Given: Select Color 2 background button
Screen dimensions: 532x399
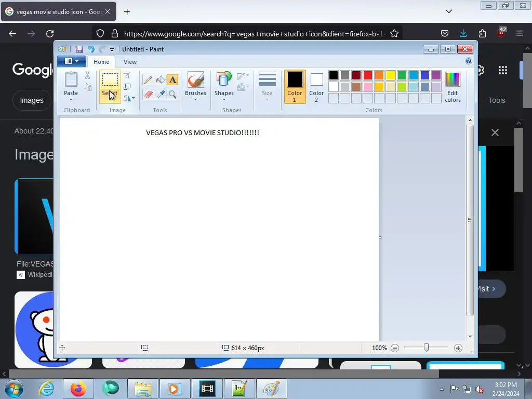Looking at the screenshot, I should (x=316, y=87).
